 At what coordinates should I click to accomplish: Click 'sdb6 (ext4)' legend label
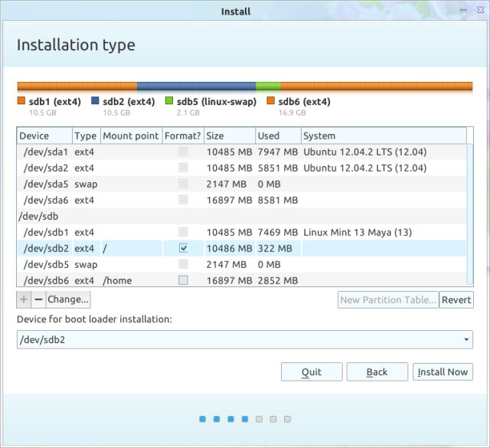tap(304, 102)
